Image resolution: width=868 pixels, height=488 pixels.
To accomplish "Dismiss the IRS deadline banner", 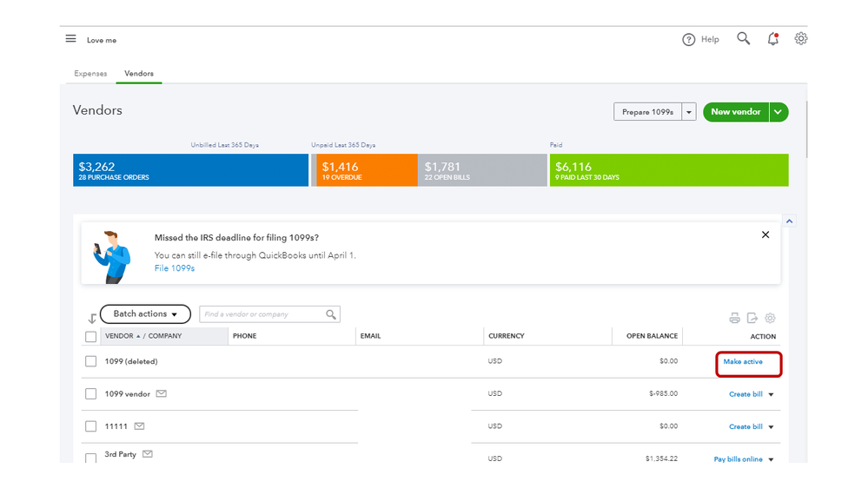I will pyautogui.click(x=765, y=234).
